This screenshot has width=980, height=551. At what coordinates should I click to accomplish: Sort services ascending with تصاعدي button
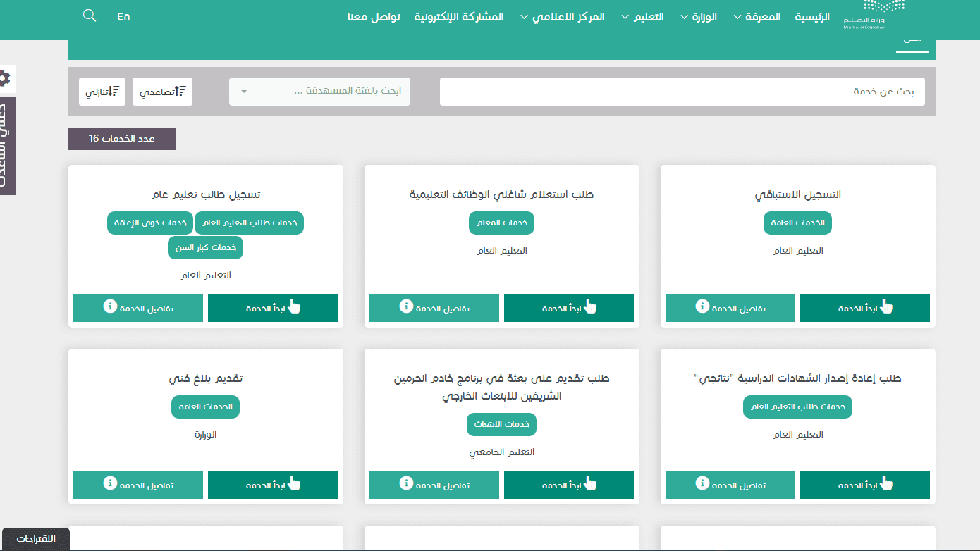coord(162,92)
